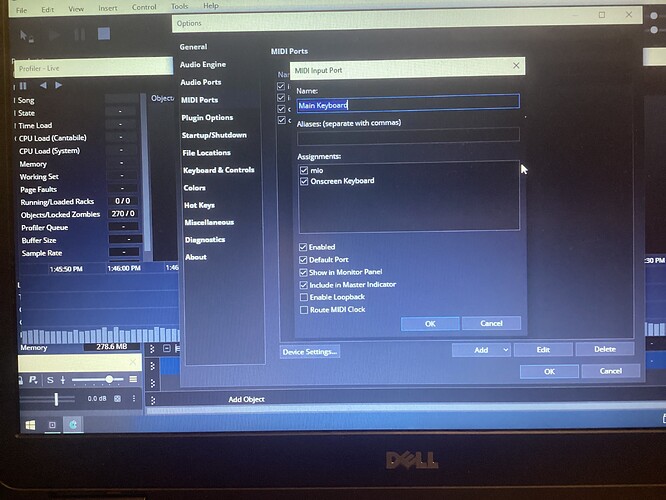
Task: Select Miscellaneous options page
Action: click(x=209, y=222)
